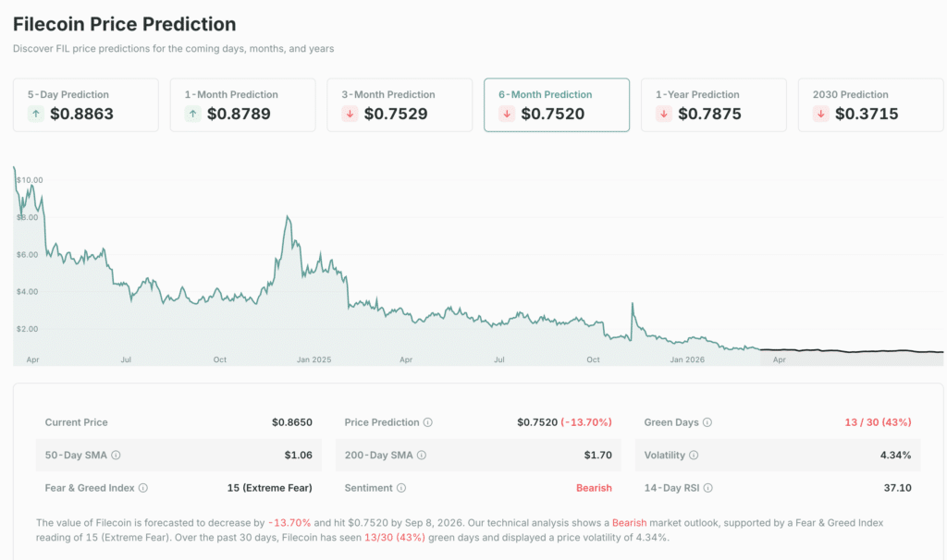Viewport: 947px width, 560px height.
Task: Open the Sentiment info tooltip
Action: (x=402, y=488)
